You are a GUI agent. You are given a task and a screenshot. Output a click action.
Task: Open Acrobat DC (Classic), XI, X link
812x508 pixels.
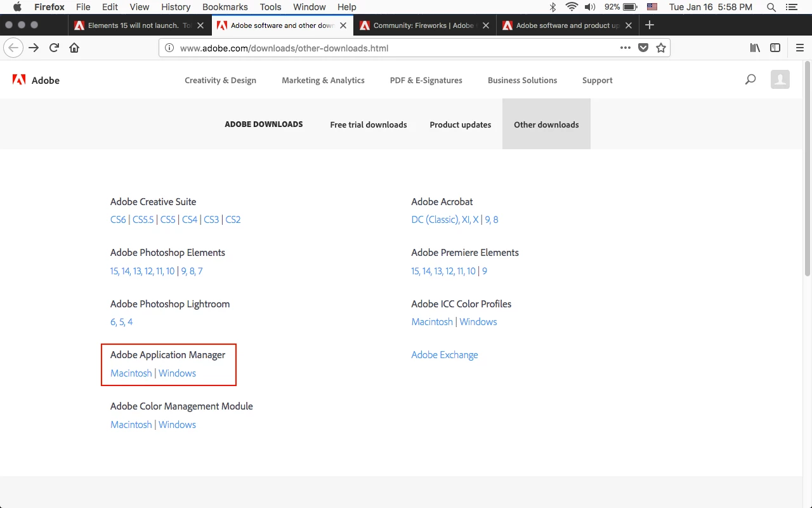(x=445, y=220)
